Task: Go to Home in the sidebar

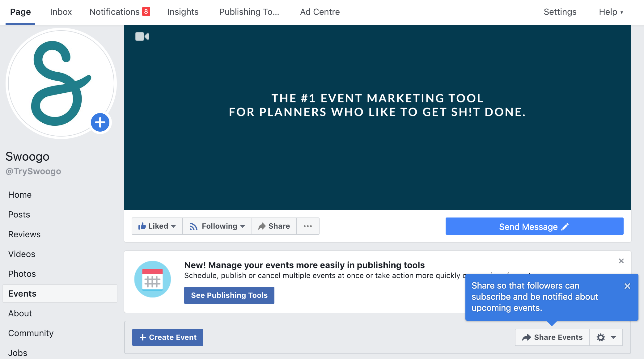Action: (20, 195)
